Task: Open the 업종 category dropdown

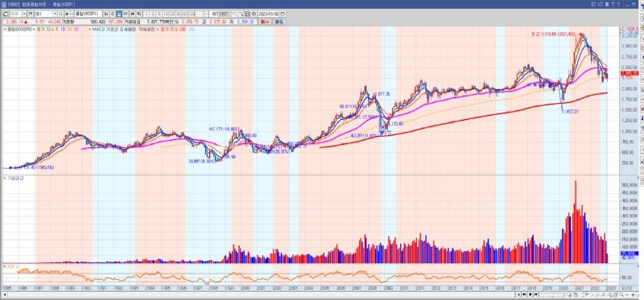Action: [x=24, y=14]
